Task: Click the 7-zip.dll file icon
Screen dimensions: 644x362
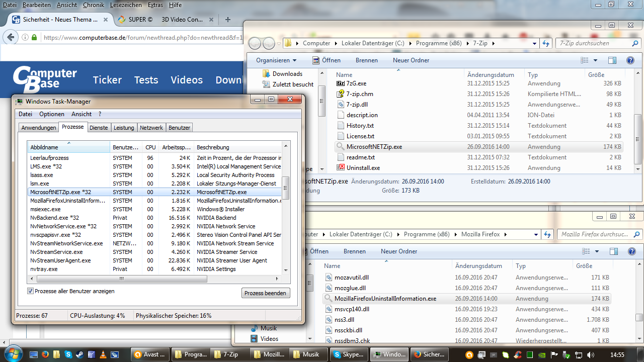Action: click(x=341, y=105)
